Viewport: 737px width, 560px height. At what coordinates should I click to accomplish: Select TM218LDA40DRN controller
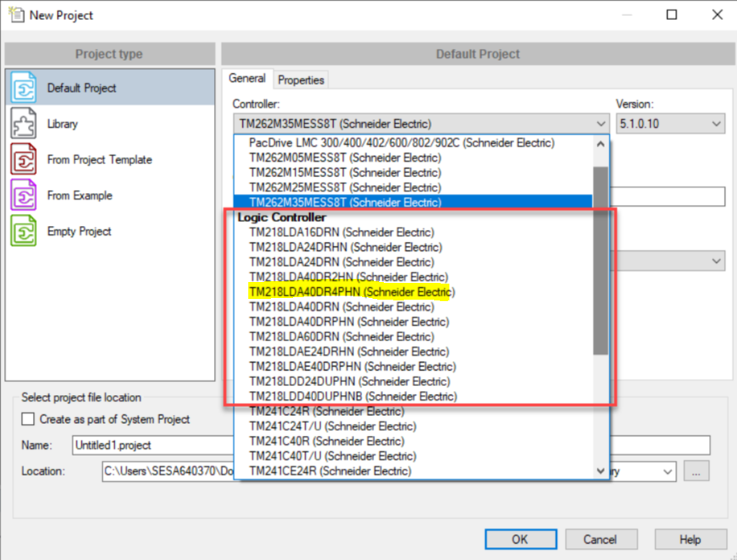413,307
